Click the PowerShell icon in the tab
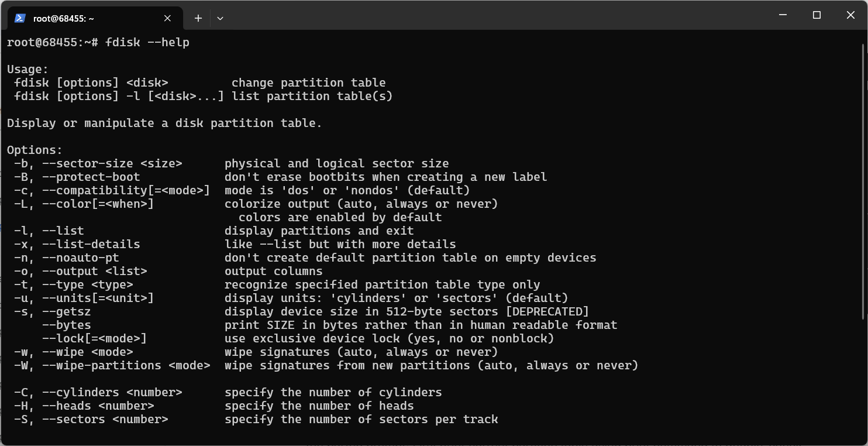Screen dimensions: 868x446 click(x=20, y=18)
